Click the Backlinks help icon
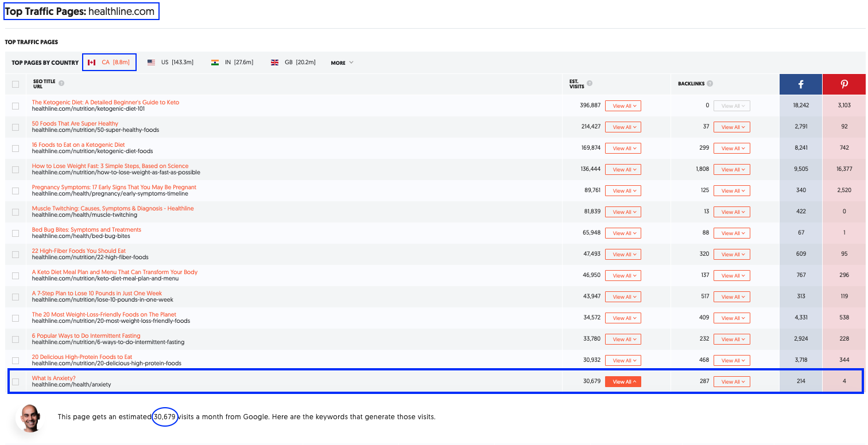 point(710,84)
